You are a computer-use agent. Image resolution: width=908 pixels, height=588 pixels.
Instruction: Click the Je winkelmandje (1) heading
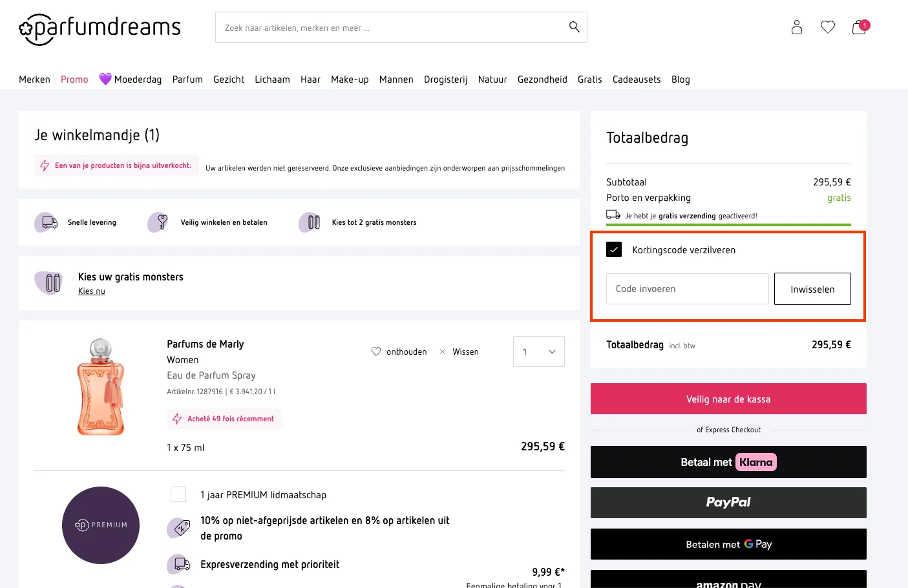(x=97, y=135)
